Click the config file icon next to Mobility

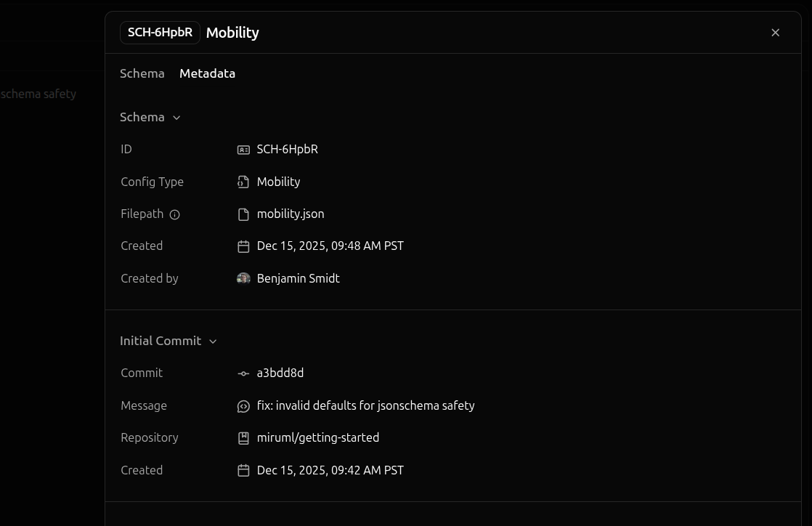tap(243, 182)
